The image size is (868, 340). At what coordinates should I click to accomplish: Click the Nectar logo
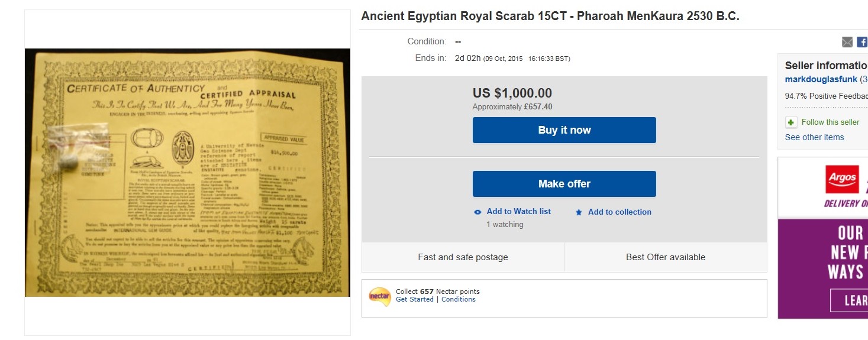coord(379,296)
